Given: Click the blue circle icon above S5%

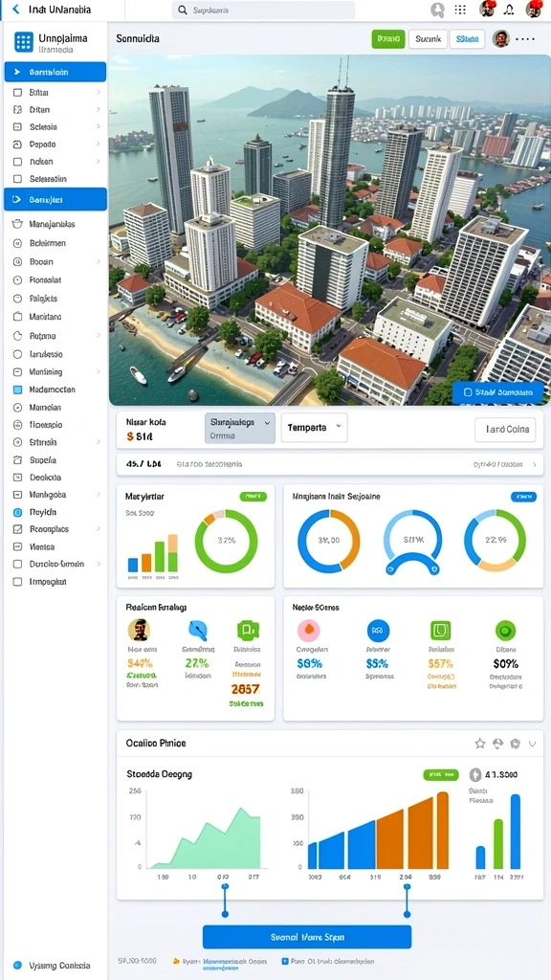Looking at the screenshot, I should click(378, 631).
